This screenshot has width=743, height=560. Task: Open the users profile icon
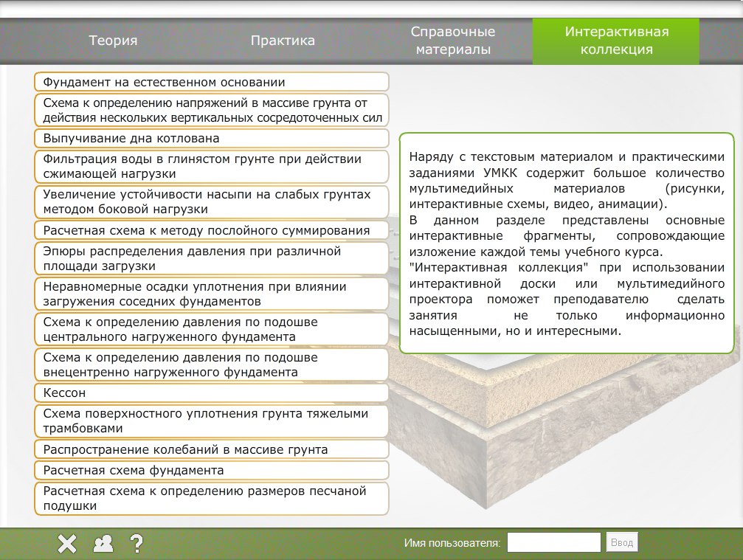103,544
